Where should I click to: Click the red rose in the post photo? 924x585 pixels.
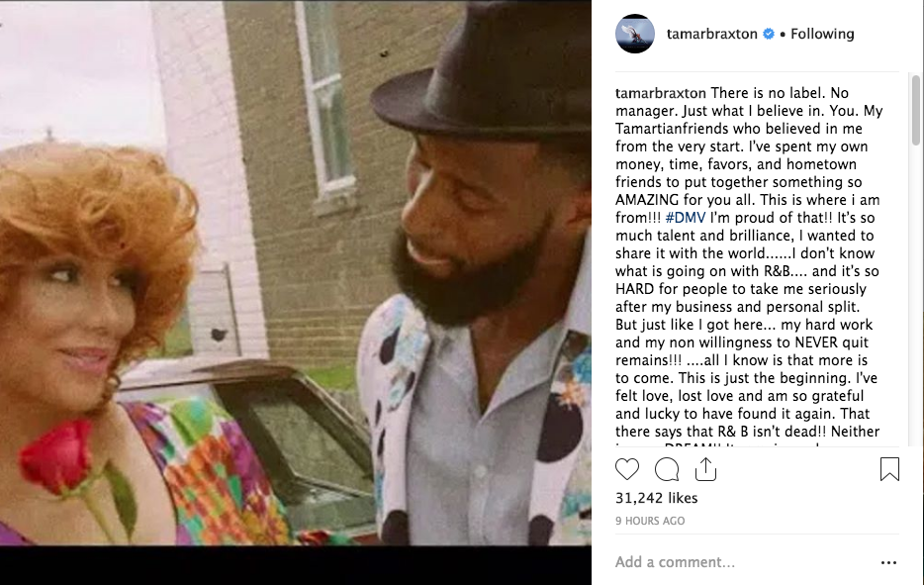[x=56, y=457]
